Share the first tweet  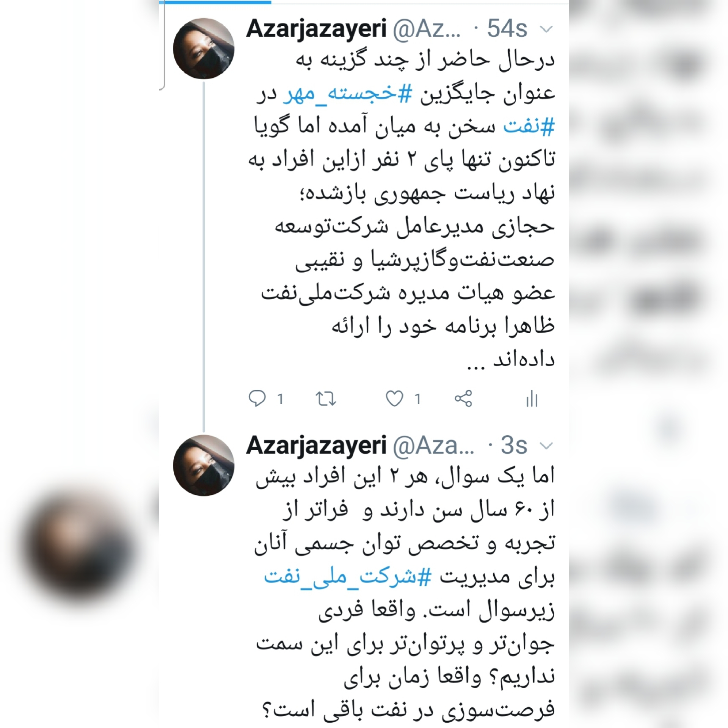click(463, 399)
